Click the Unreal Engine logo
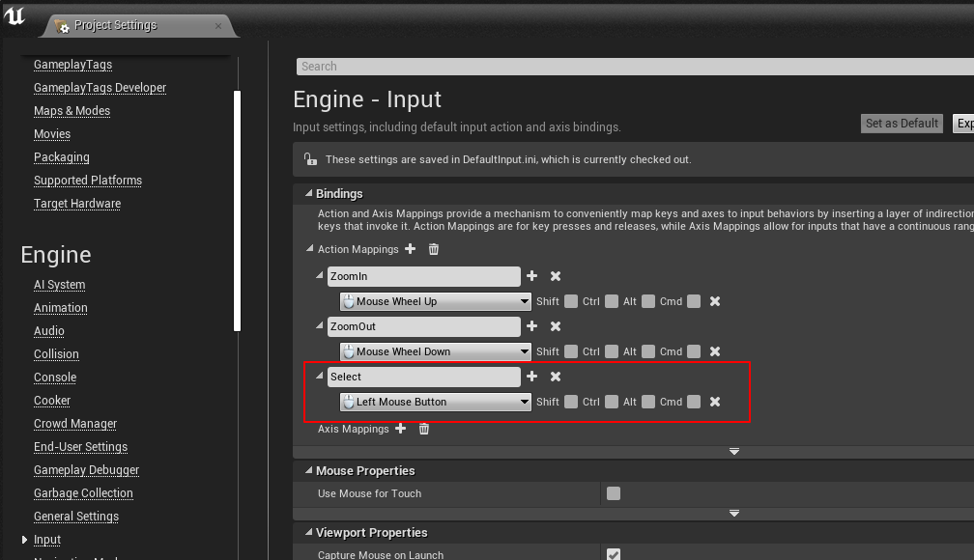 14,15
